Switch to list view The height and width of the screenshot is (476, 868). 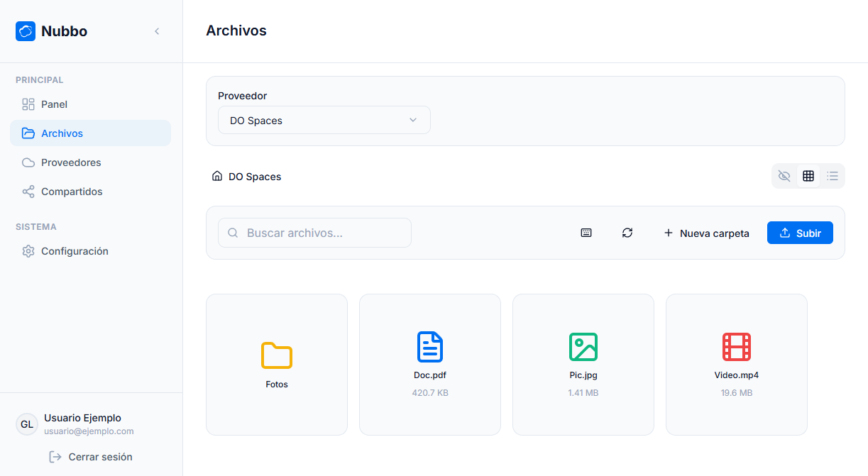pyautogui.click(x=833, y=176)
